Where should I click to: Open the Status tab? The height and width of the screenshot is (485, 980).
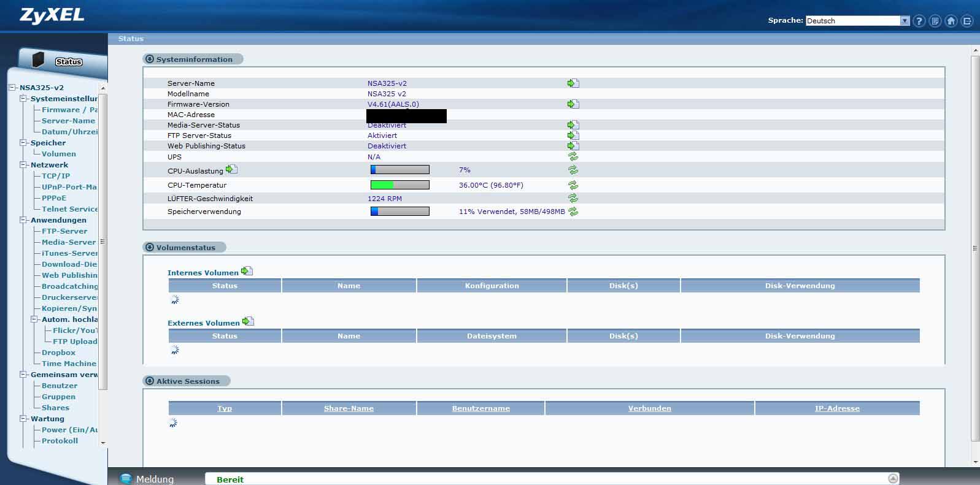pyautogui.click(x=69, y=62)
